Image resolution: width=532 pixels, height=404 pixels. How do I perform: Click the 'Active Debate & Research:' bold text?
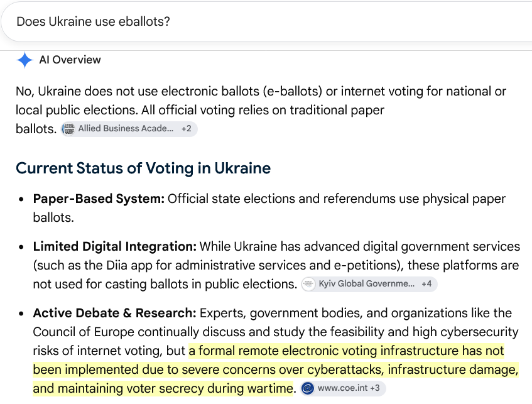pyautogui.click(x=115, y=313)
